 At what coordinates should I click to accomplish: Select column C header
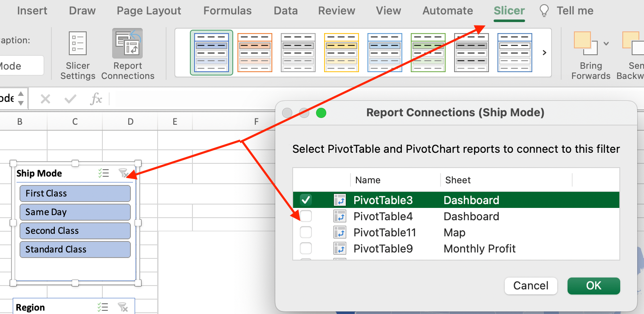point(75,122)
